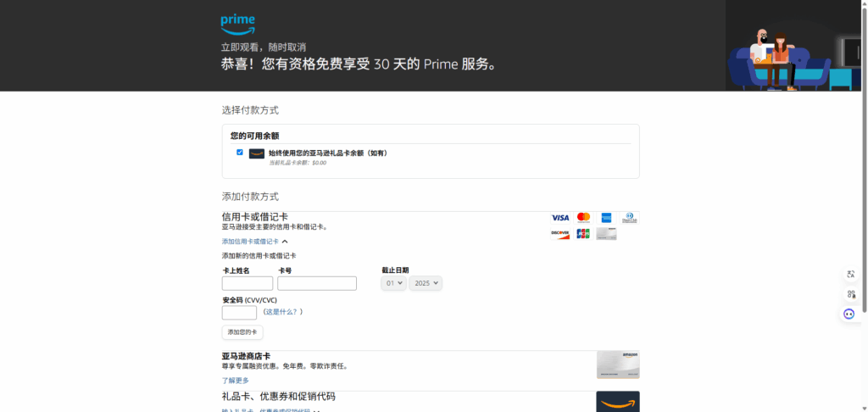Open the expiration month dropdown showing 01
This screenshot has width=868, height=412.
pyautogui.click(x=393, y=283)
